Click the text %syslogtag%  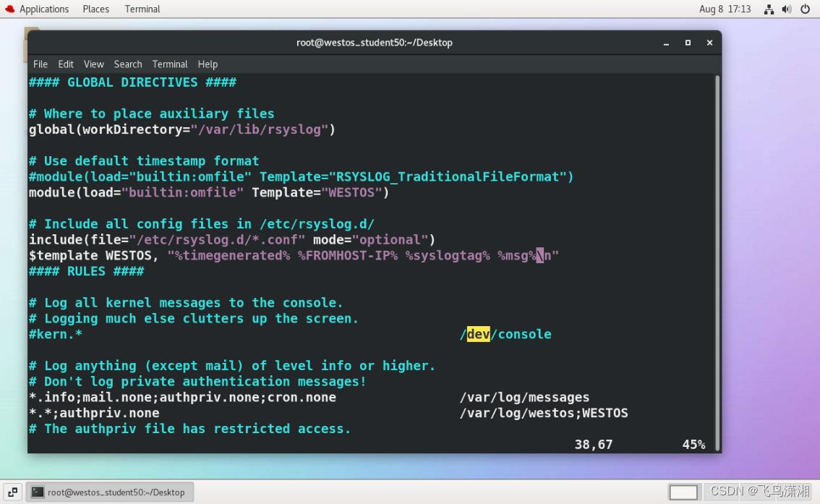pyautogui.click(x=448, y=256)
